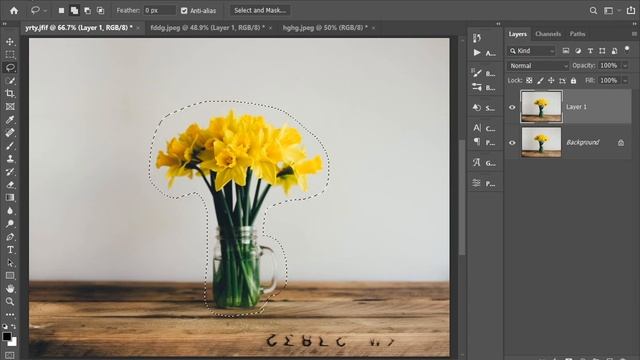Filter layers by pixel layers
Screen dimensions: 640x360
coord(566,51)
